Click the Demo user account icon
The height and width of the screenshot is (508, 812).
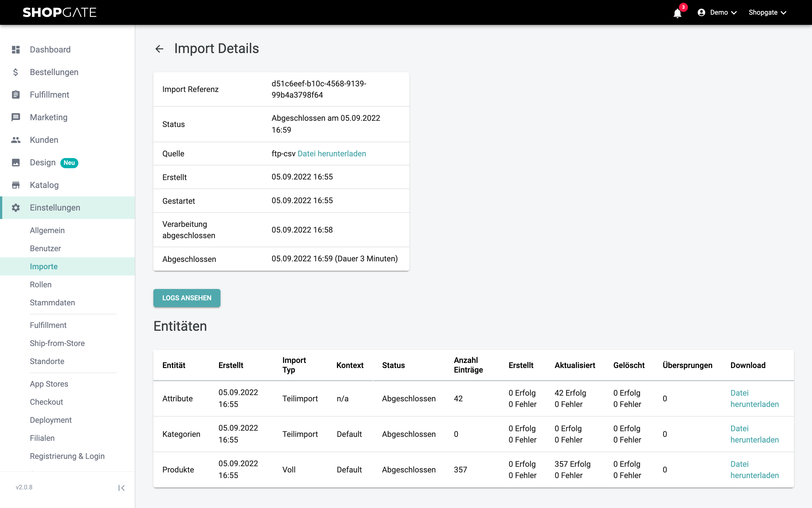(701, 12)
